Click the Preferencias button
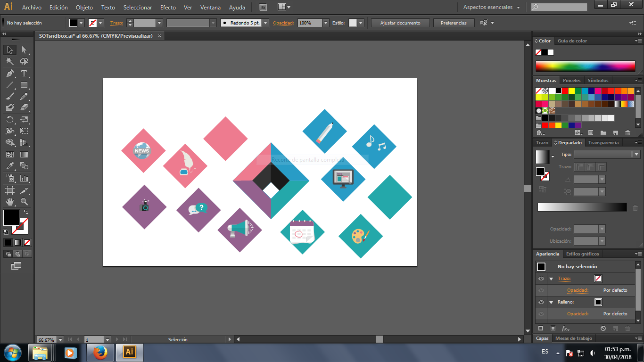 point(454,23)
